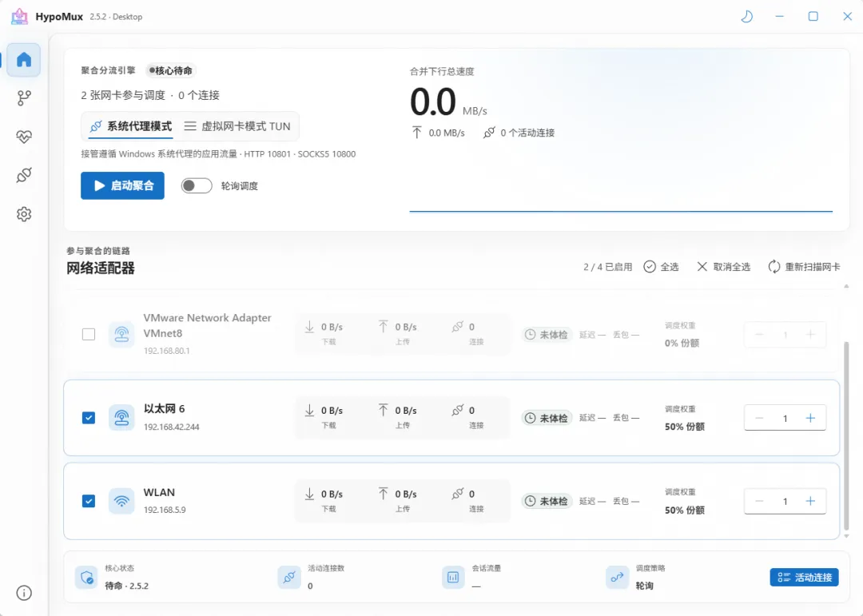The image size is (863, 616).
Task: Click the 0 个活动连接 plug icon
Action: tap(489, 133)
